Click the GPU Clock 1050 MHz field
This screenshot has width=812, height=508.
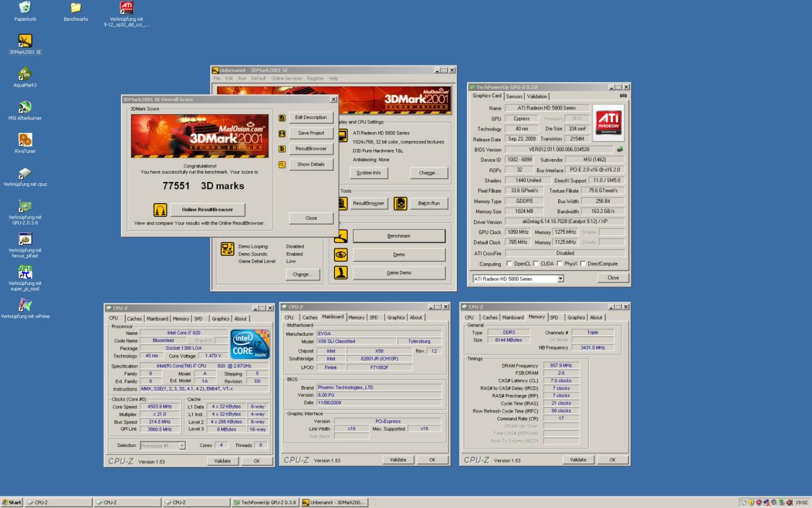518,232
